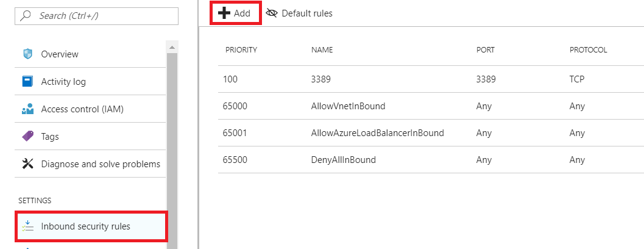Click the Diagnose and solve problems wrench icon
The image size is (644, 249).
click(x=27, y=164)
